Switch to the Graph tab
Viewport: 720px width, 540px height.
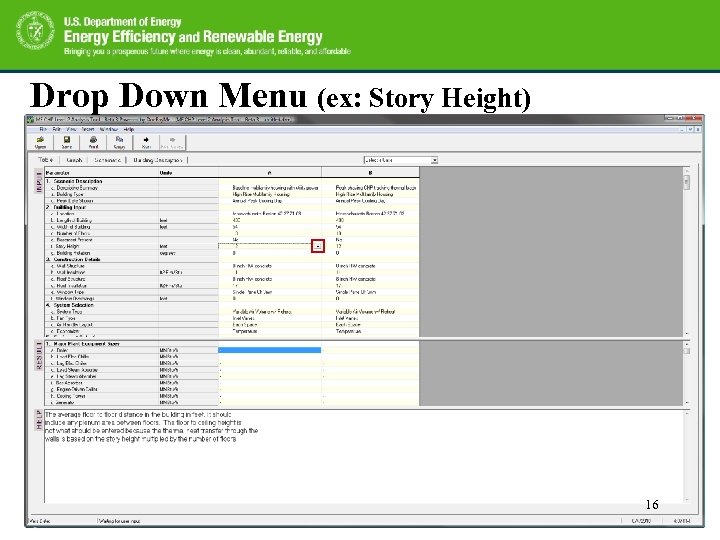click(74, 160)
